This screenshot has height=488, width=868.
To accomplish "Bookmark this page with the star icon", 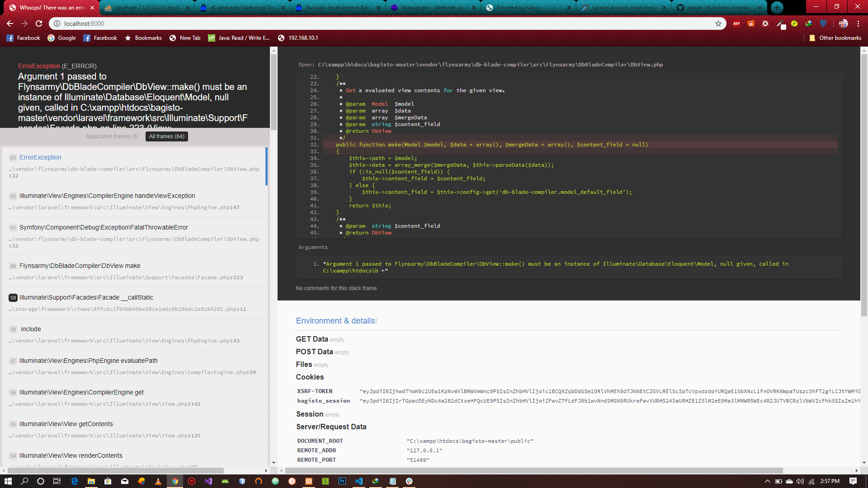I will (718, 23).
